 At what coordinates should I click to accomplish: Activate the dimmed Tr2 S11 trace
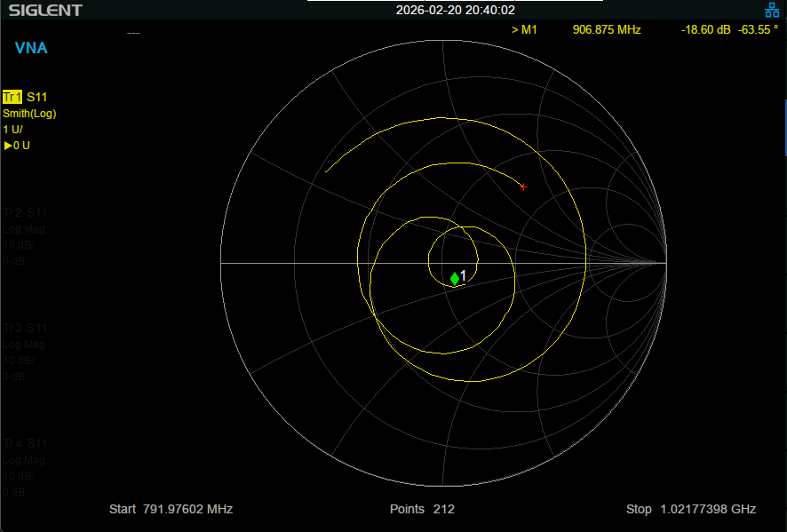pyautogui.click(x=25, y=212)
